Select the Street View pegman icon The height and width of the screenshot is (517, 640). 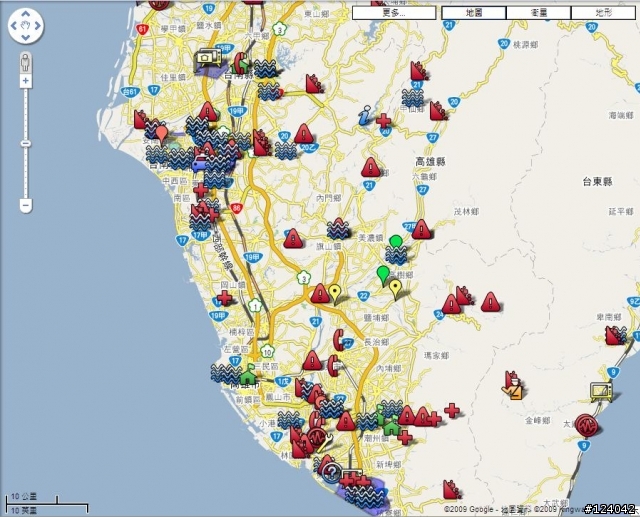coord(25,63)
